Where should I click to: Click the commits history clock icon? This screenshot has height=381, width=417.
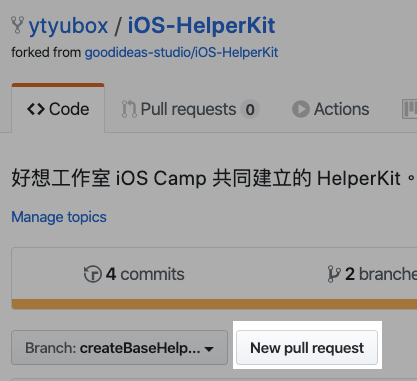click(93, 274)
